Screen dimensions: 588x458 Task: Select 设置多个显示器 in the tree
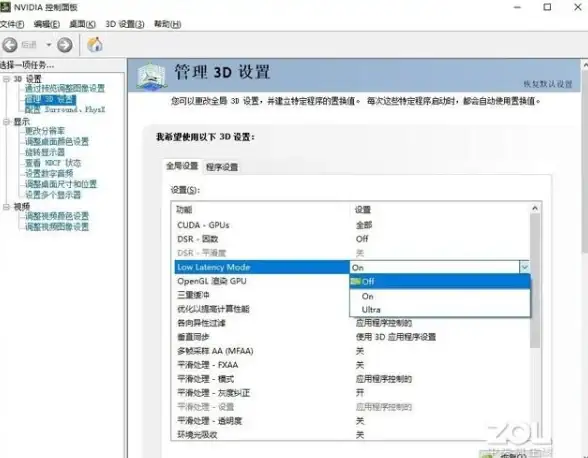click(53, 195)
